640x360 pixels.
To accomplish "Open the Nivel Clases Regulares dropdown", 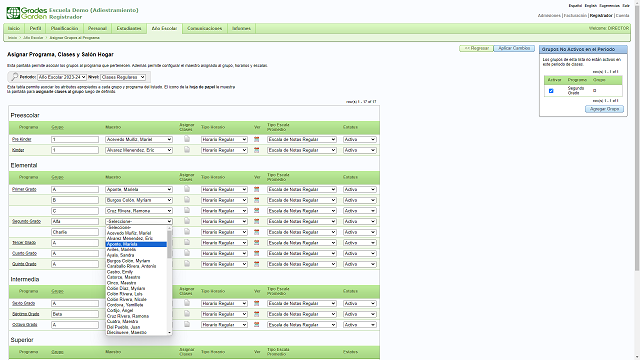I will click(x=123, y=77).
